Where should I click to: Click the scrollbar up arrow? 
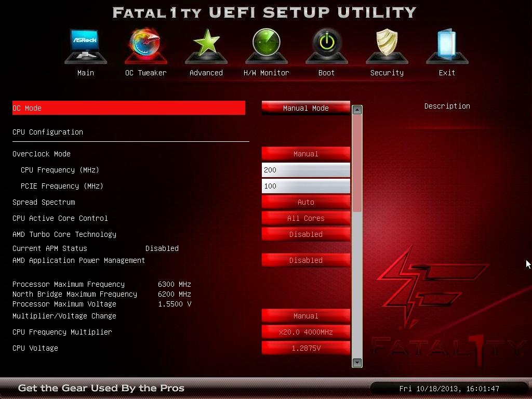[357, 110]
